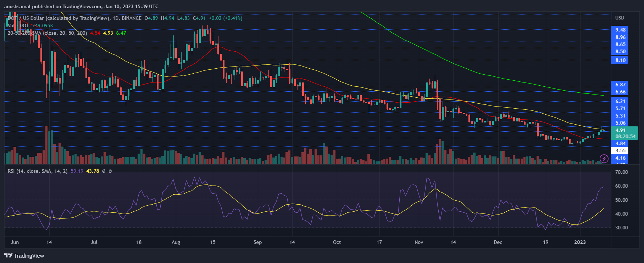Click the anushsamal published on TradingView.com header
644x263 pixels.
(x=81, y=6)
